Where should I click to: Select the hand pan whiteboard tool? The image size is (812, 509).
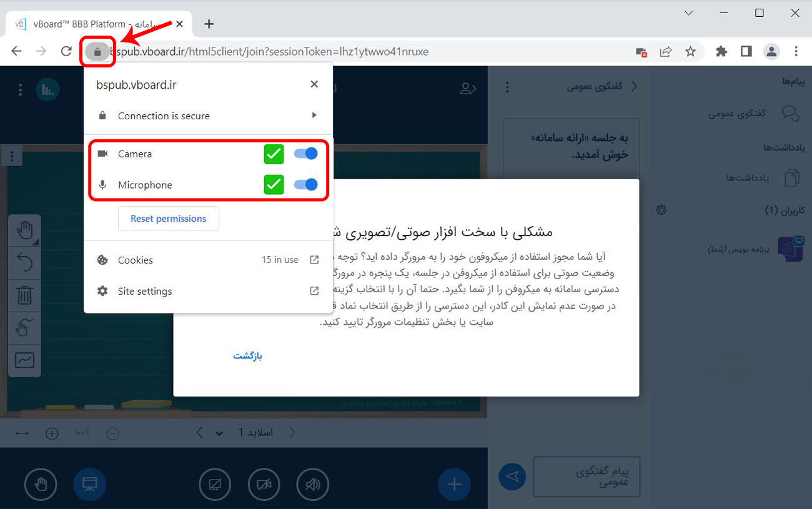pos(24,231)
